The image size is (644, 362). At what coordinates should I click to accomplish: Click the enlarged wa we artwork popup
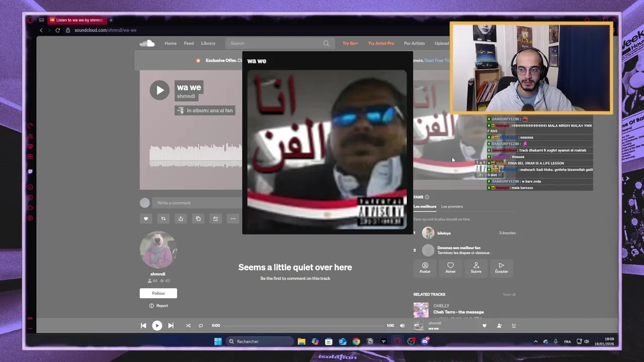[x=327, y=151]
